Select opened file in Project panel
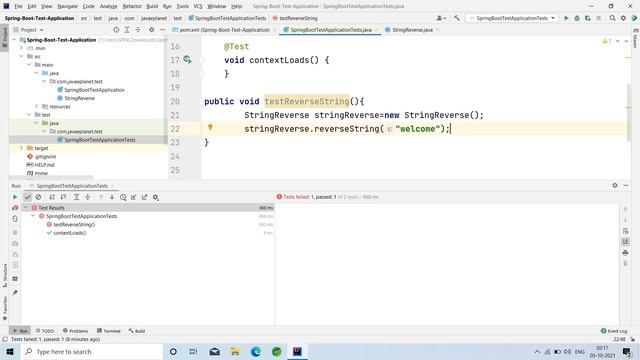 coord(116,30)
